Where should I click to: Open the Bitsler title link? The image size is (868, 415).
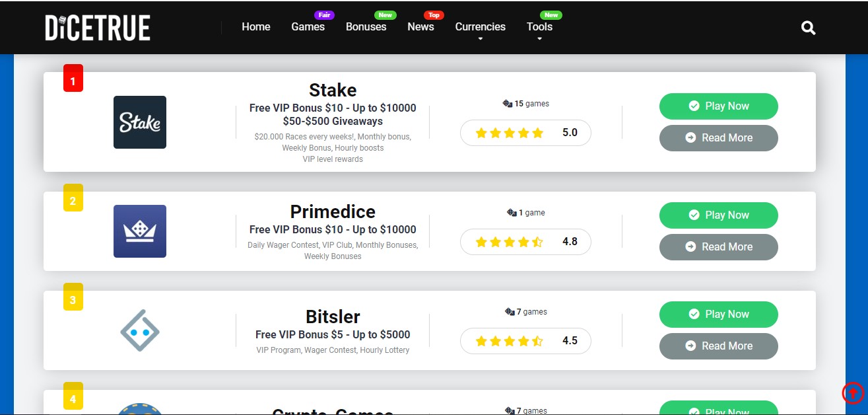point(333,316)
